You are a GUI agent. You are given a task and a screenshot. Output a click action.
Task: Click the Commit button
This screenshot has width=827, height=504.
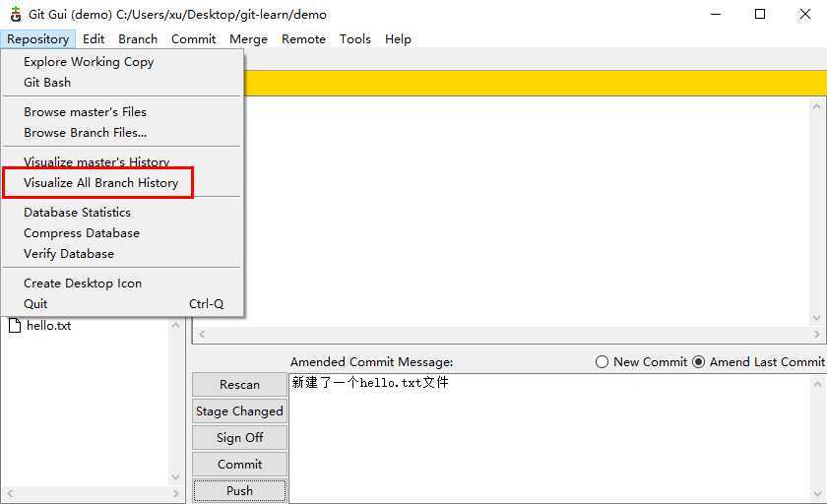(239, 464)
